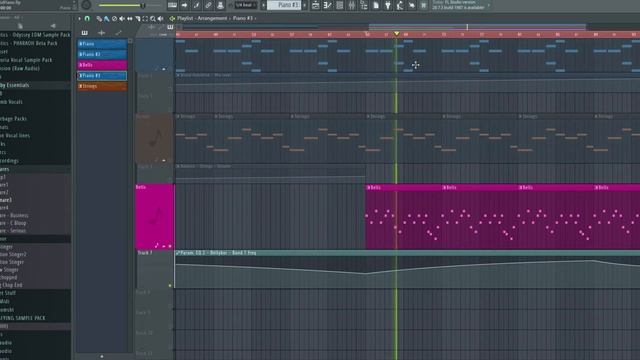Click Arrangement in the playlist breadcrumb title
The image size is (640, 360).
(212, 18)
